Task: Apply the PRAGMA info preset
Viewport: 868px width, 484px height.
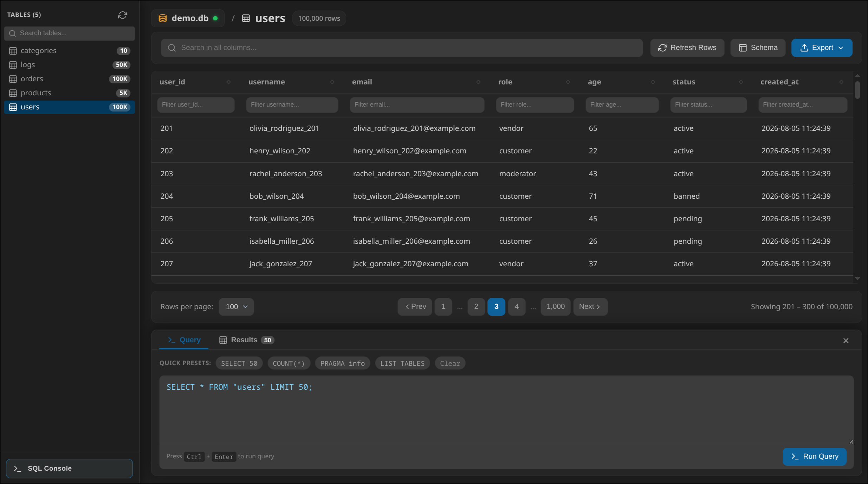Action: tap(342, 363)
